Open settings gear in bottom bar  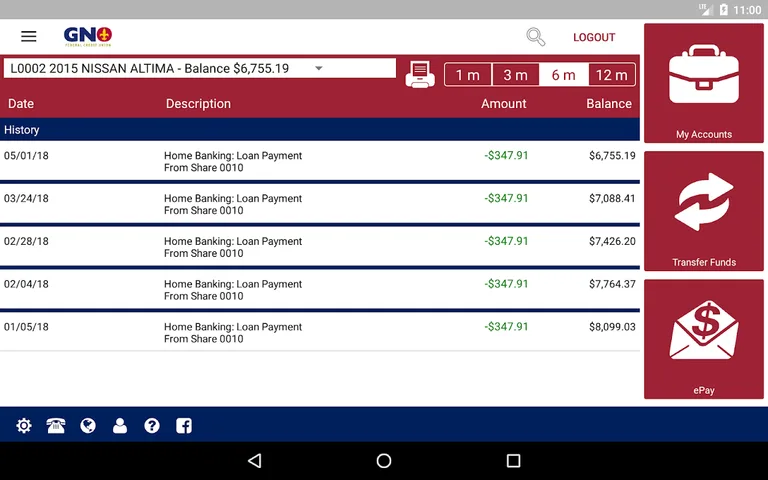pos(24,426)
